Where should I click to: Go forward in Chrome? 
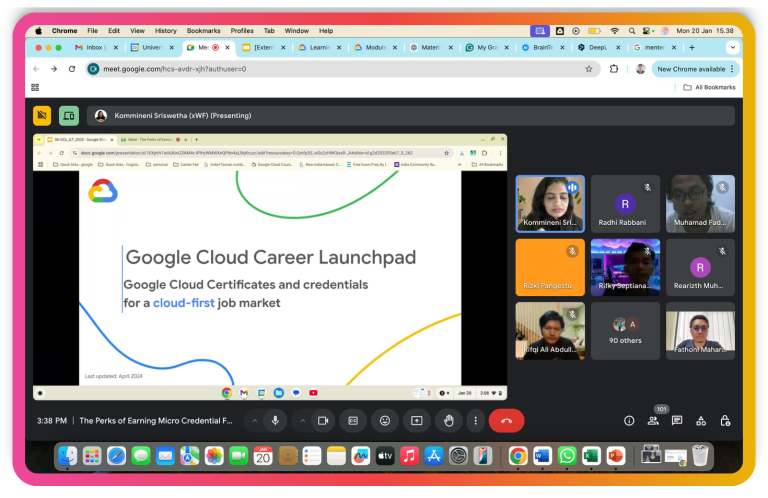(54, 69)
